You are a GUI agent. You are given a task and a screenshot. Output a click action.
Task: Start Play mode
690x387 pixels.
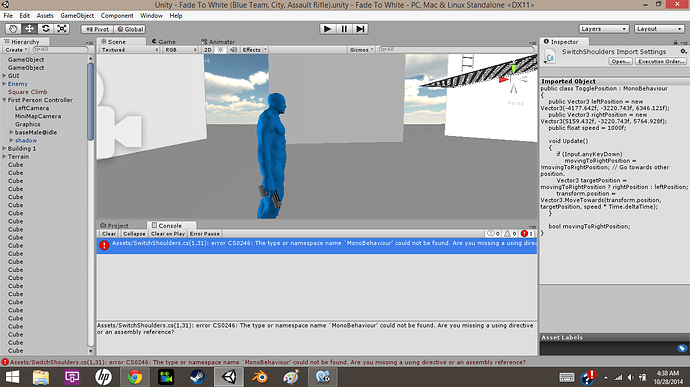coord(327,29)
